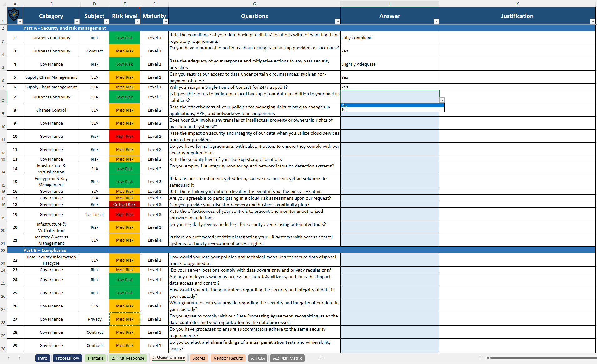Image resolution: width=597 pixels, height=364 pixels.
Task: Open the Answer column filter dropdown
Action: [436, 22]
